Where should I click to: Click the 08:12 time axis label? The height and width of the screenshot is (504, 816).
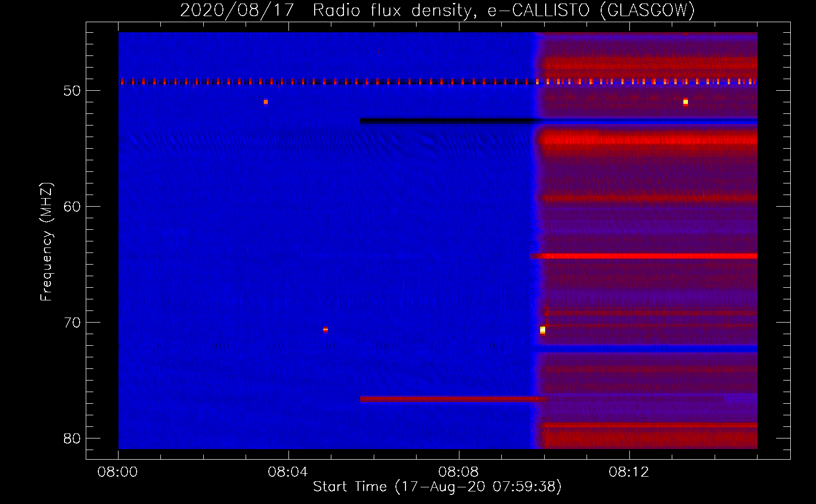(629, 472)
